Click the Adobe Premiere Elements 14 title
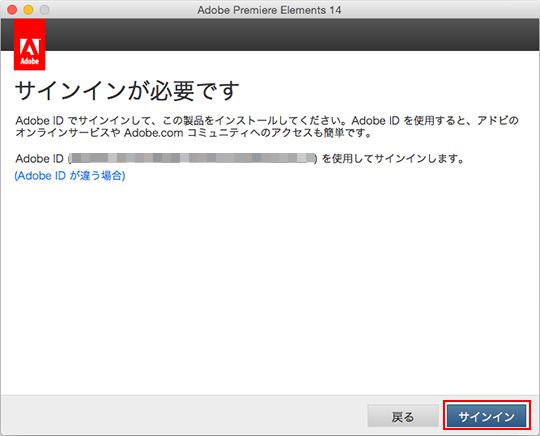This screenshot has height=436, width=540. coord(269,10)
